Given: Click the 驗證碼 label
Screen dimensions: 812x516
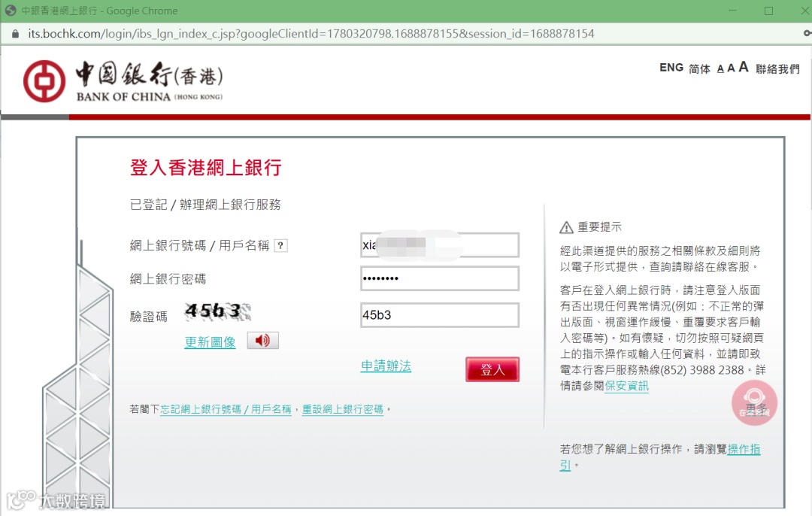Looking at the screenshot, I should [149, 316].
